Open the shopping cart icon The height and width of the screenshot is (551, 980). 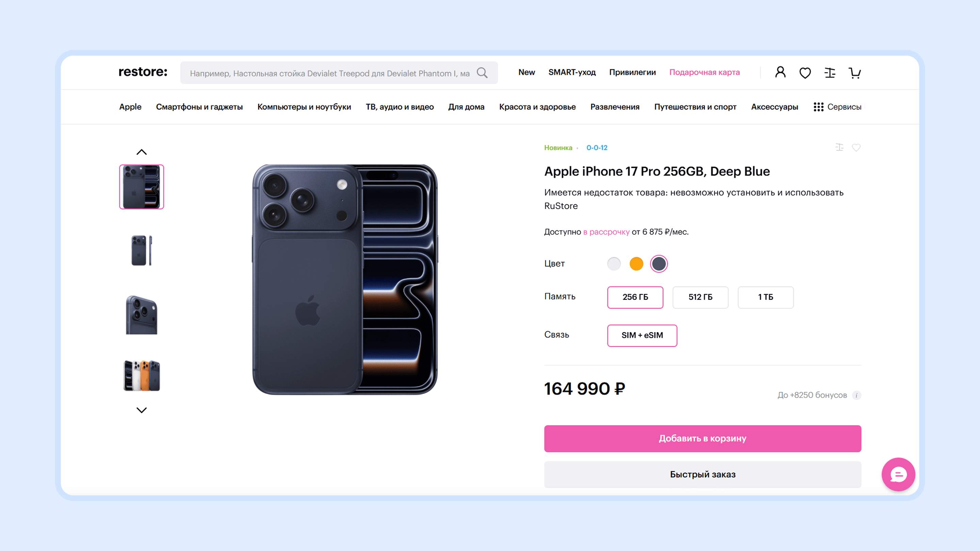tap(854, 73)
